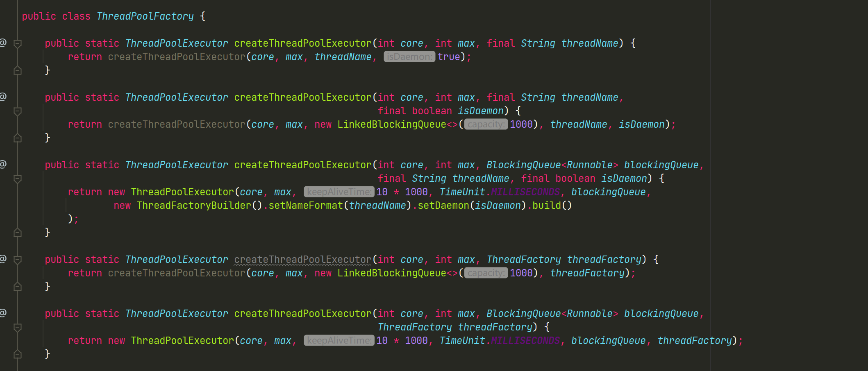Click the @ gutter icon beside the method ending 'String threadName,'
This screenshot has width=868, height=371.
pyautogui.click(x=3, y=97)
